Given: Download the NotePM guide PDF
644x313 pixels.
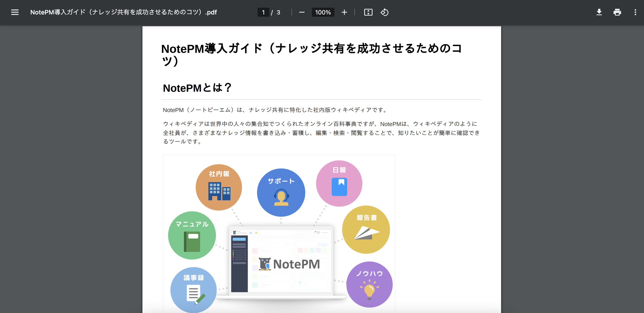Looking at the screenshot, I should point(599,12).
